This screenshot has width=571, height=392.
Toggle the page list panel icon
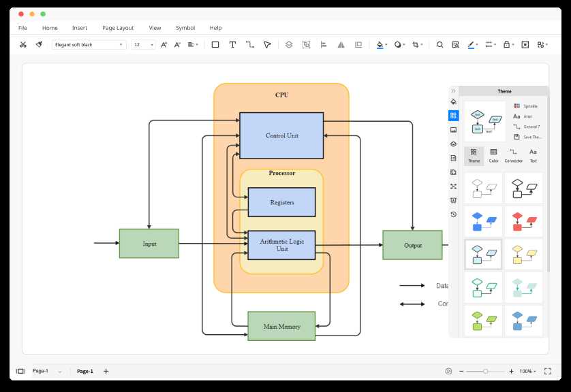(20, 371)
